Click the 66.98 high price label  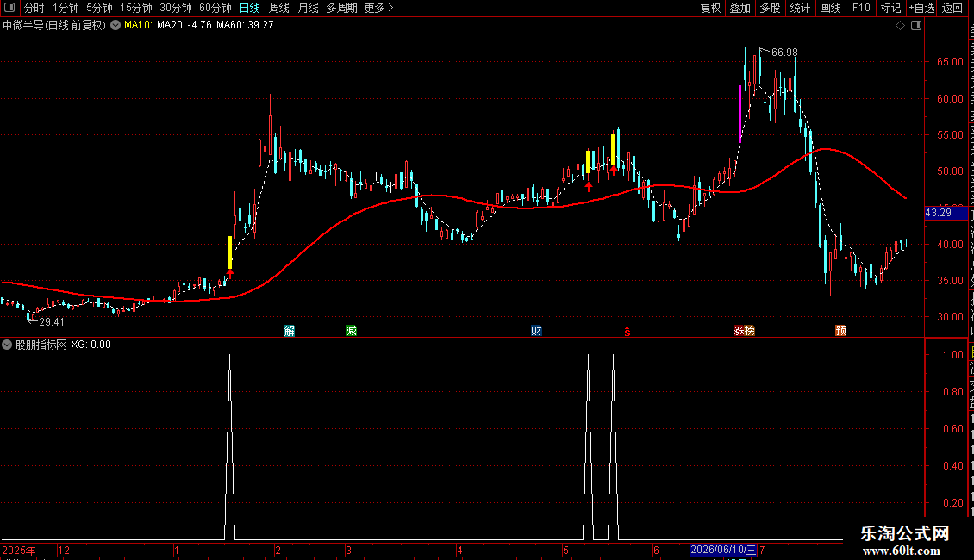click(x=784, y=53)
